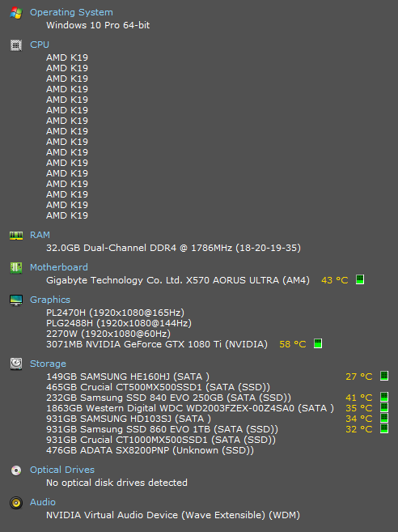This screenshot has width=398, height=532.
Task: Open the RAM section heading
Action: pos(40,235)
